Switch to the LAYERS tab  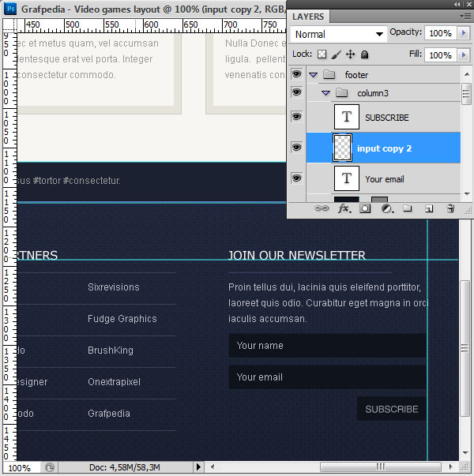pyautogui.click(x=308, y=17)
